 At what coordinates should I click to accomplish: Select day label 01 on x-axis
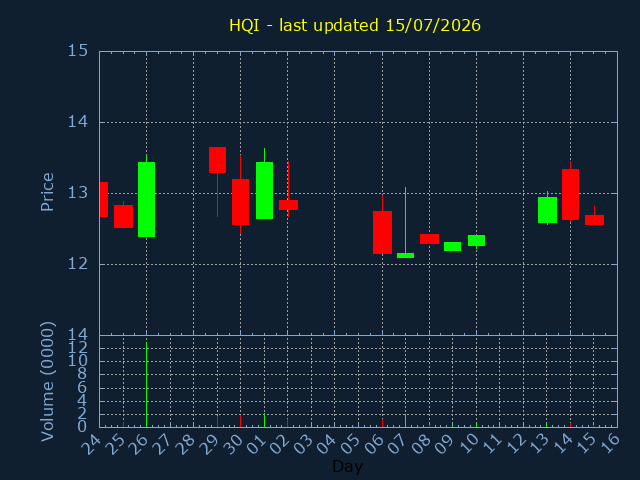(257, 444)
